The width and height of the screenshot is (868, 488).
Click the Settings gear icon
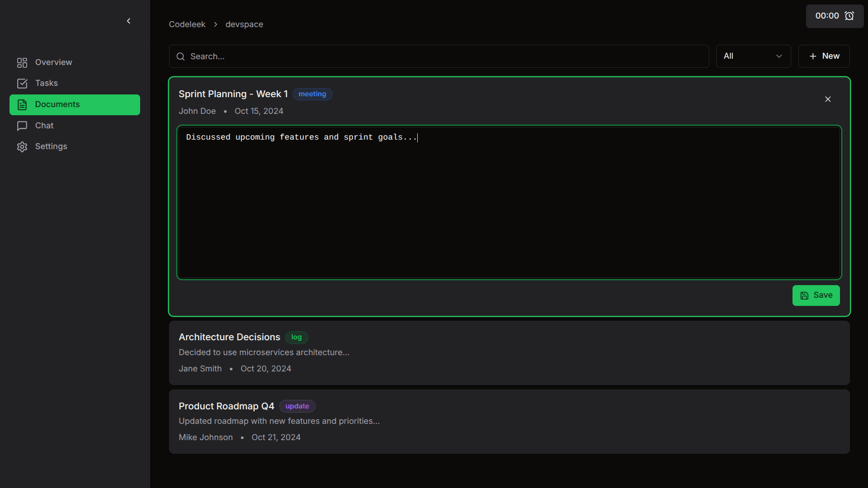pyautogui.click(x=22, y=146)
